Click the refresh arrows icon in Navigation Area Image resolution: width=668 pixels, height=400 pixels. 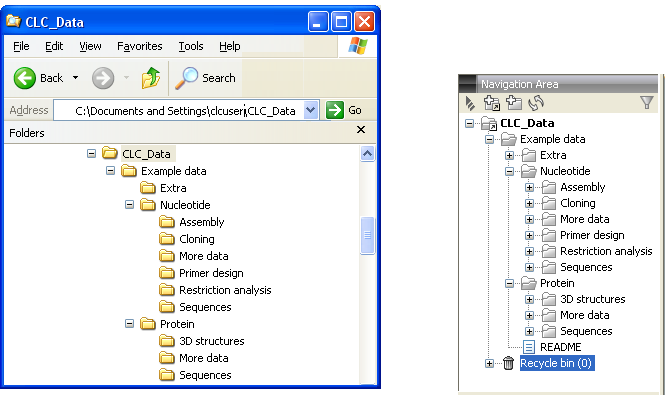pyautogui.click(x=536, y=102)
